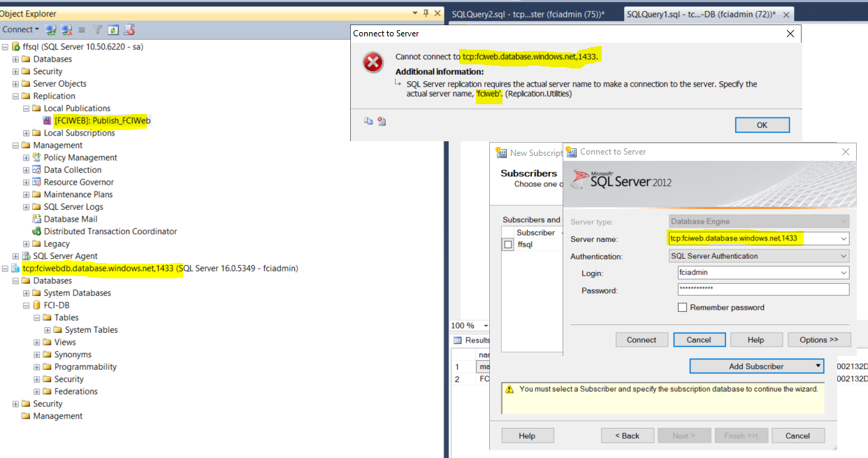Open the Connect dropdown in Object Explorer
This screenshot has height=458, width=868.
click(x=21, y=29)
